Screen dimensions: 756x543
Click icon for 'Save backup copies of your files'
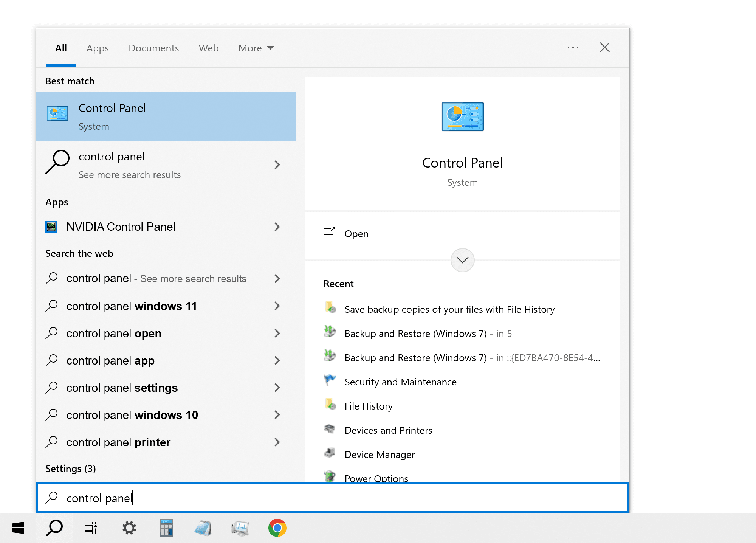click(x=330, y=307)
